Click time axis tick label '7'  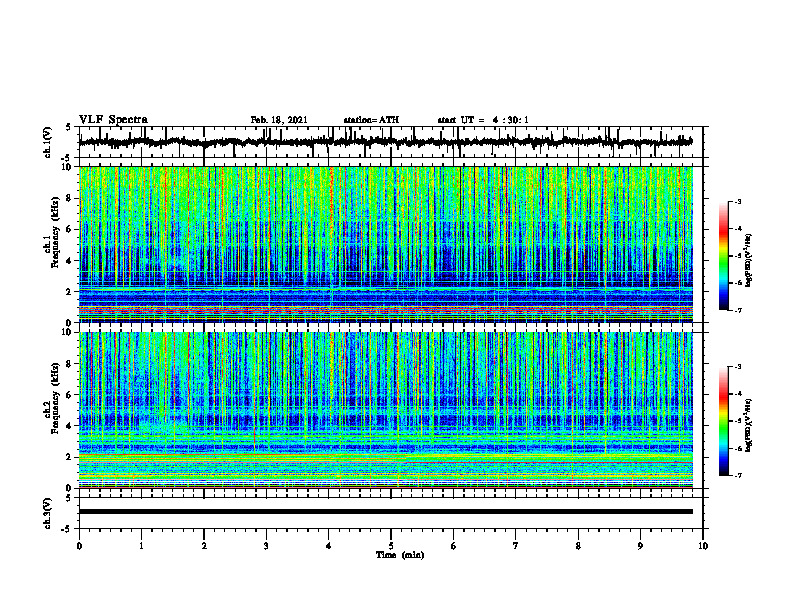[516, 546]
